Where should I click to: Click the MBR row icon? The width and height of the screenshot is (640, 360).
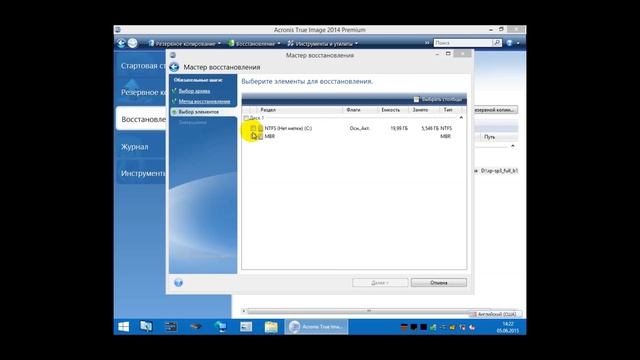pyautogui.click(x=260, y=136)
